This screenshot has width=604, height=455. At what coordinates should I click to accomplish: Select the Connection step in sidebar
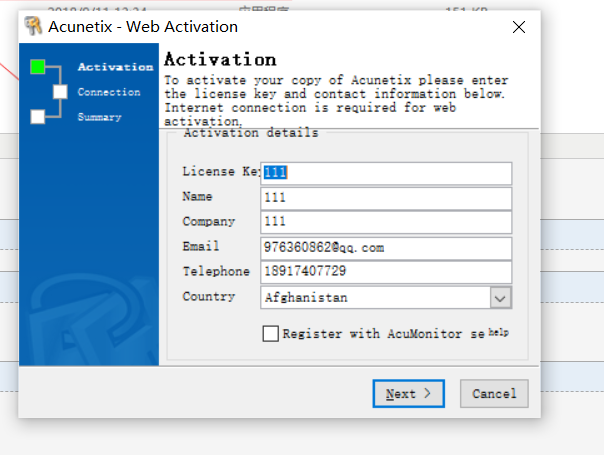click(109, 92)
